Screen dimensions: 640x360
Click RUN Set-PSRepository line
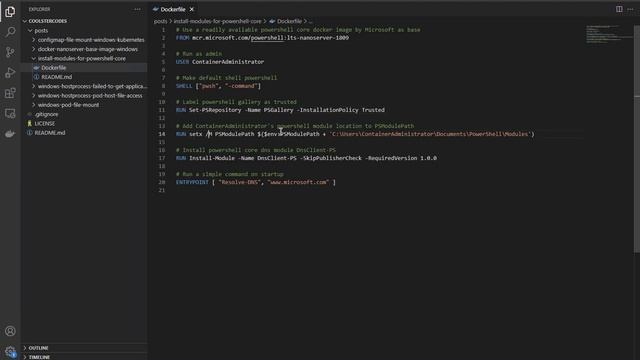pos(280,110)
